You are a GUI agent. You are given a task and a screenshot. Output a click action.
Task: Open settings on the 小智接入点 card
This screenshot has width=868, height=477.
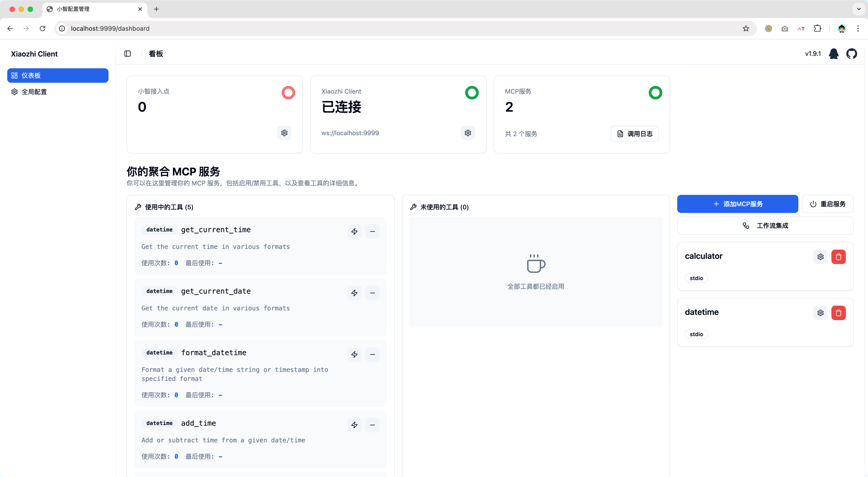284,133
